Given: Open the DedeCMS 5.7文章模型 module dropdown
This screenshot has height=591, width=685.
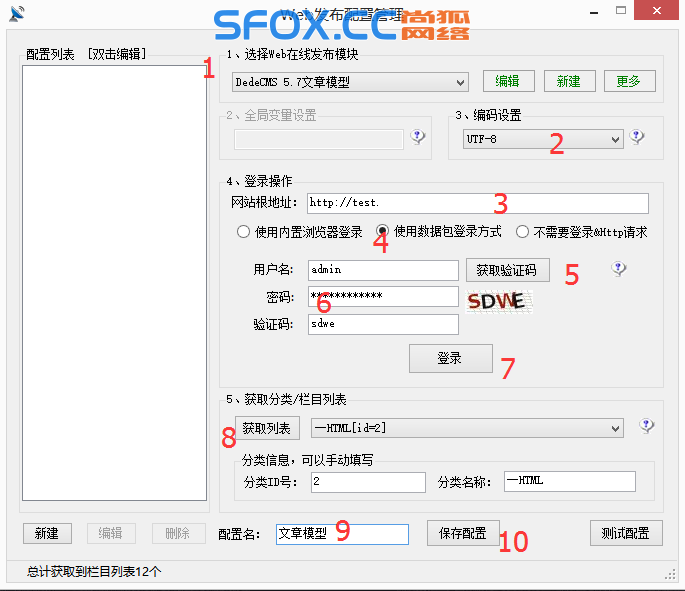Looking at the screenshot, I should (350, 82).
